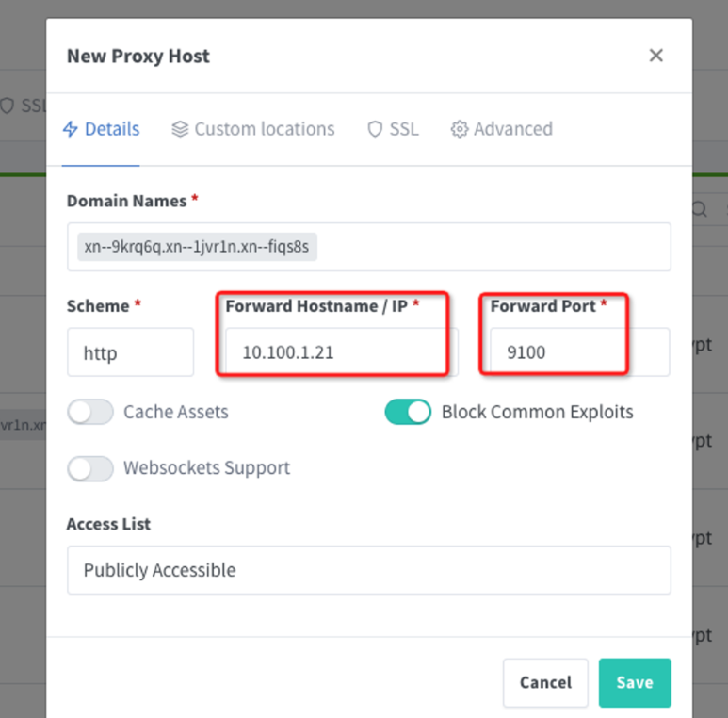Image resolution: width=728 pixels, height=718 pixels.
Task: Click the Websockets Support label text
Action: pos(206,468)
